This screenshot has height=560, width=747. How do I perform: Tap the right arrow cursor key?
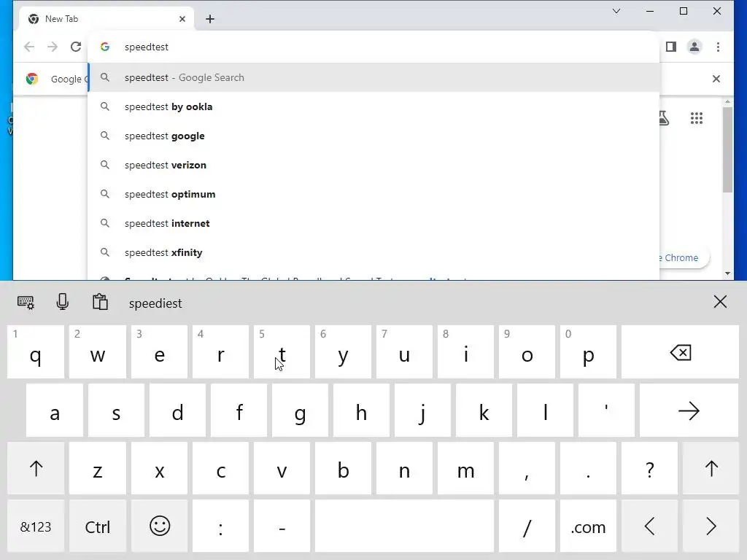pyautogui.click(x=711, y=526)
